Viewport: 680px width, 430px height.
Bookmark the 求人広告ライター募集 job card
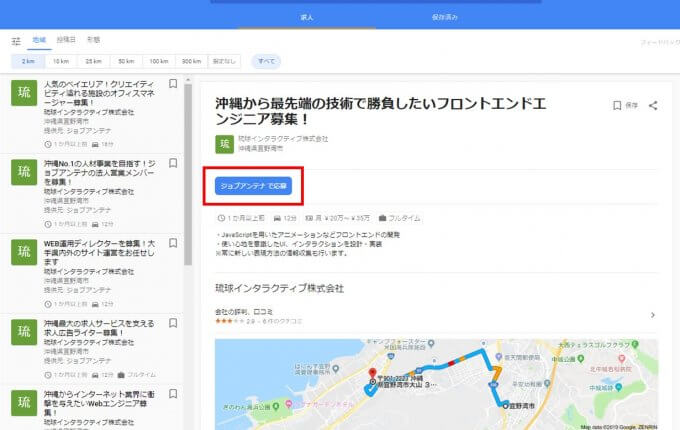pyautogui.click(x=173, y=323)
